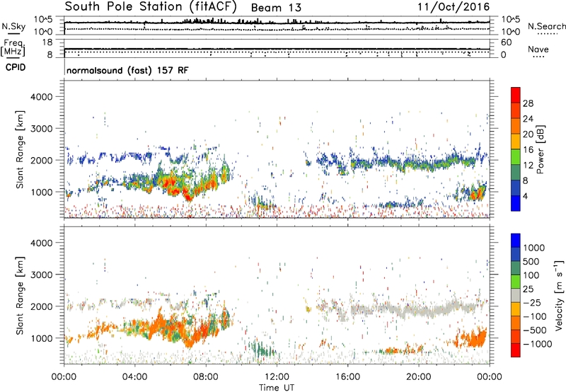Click the "CPID" row label
Image resolution: width=566 pixels, height=392 pixels.
[x=16, y=67]
